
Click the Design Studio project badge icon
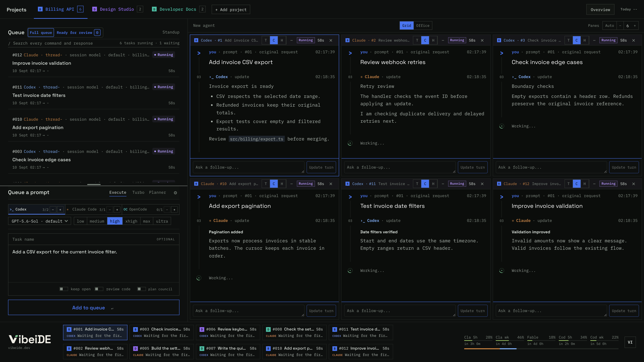pyautogui.click(x=94, y=9)
